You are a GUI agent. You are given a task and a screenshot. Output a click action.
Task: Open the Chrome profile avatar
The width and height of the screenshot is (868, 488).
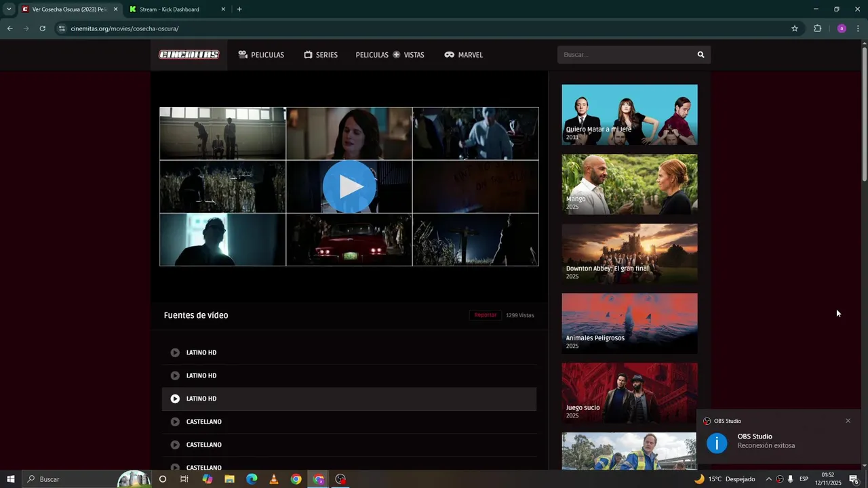(842, 28)
